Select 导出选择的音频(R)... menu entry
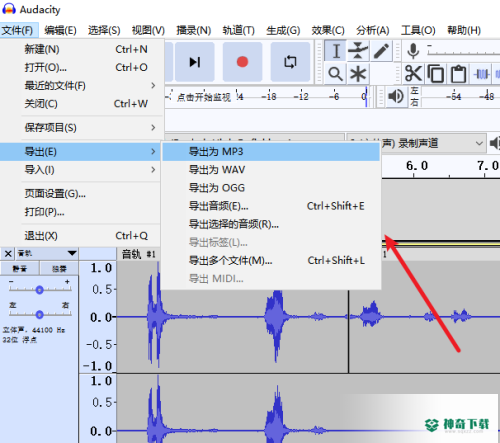 point(271,224)
